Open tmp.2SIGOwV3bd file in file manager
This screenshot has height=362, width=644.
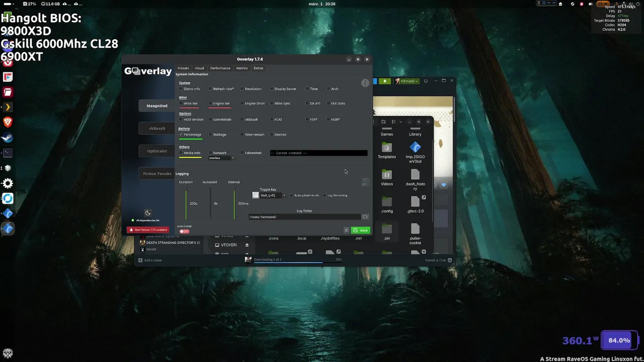click(x=415, y=152)
